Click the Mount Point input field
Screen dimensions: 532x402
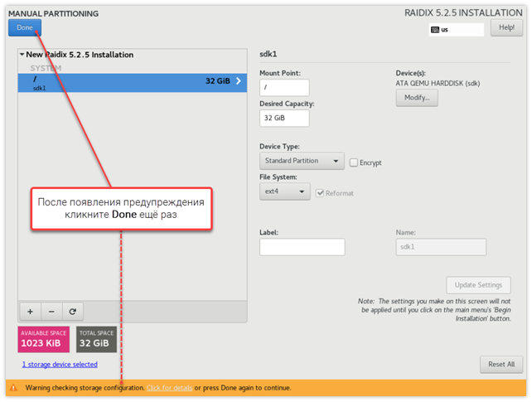[x=284, y=88]
